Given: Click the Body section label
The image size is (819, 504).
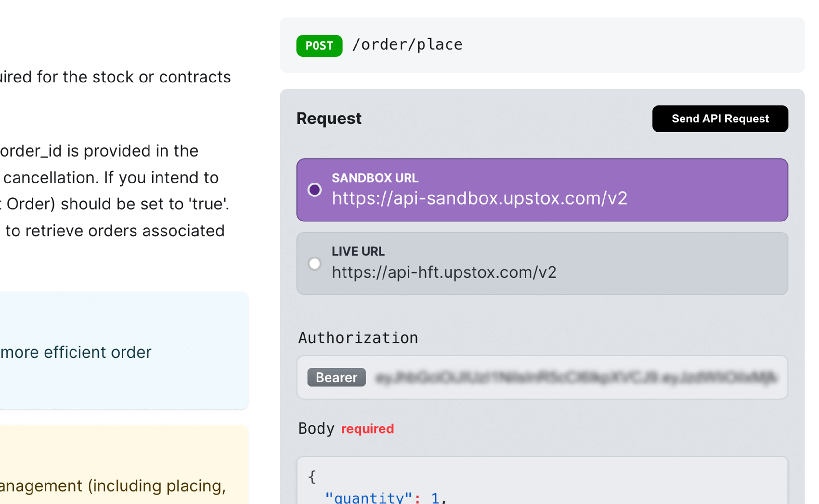Looking at the screenshot, I should point(316,429).
